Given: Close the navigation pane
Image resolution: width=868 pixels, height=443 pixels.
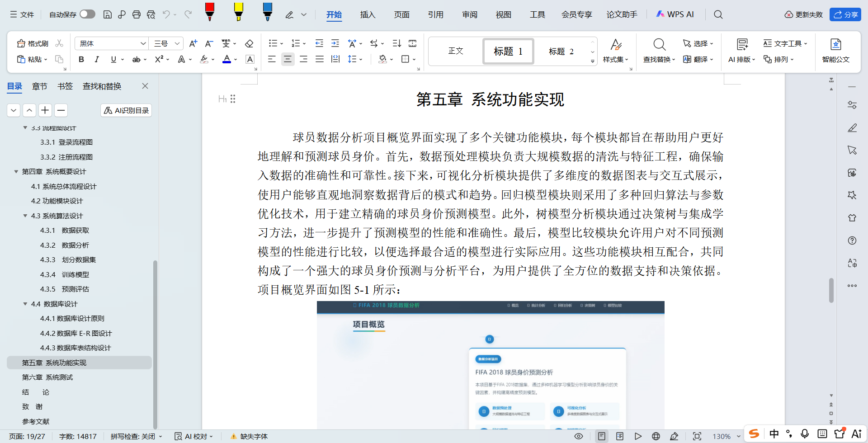Looking at the screenshot, I should (x=145, y=86).
